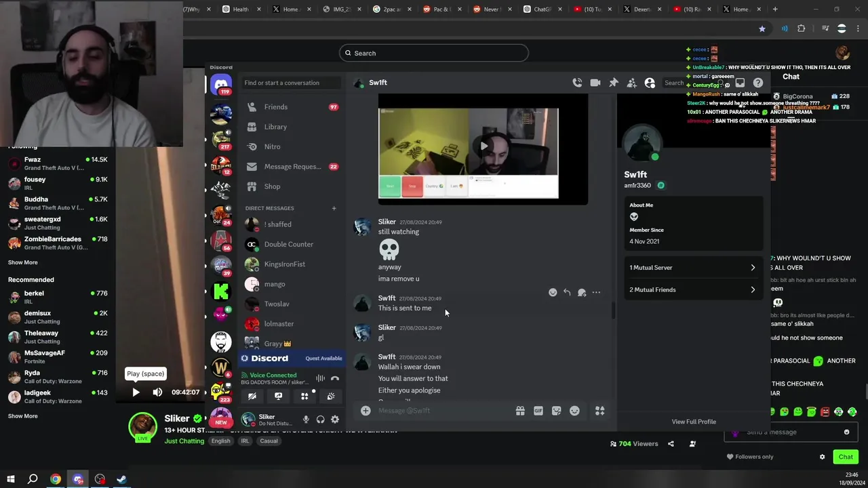Open the Double Counter direct message
868x488 pixels.
292,244
